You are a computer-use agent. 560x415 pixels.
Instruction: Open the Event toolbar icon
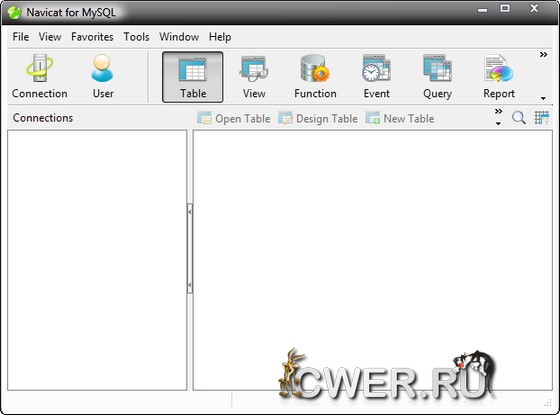(376, 77)
